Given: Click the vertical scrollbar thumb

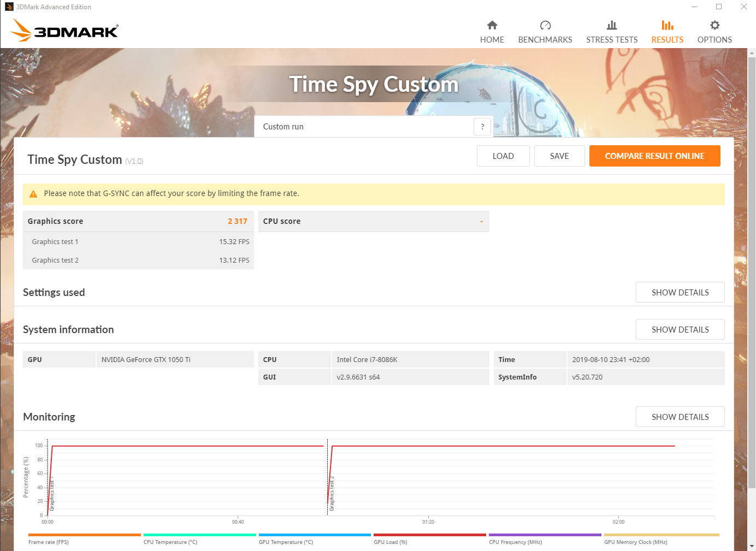Looking at the screenshot, I should point(752,272).
